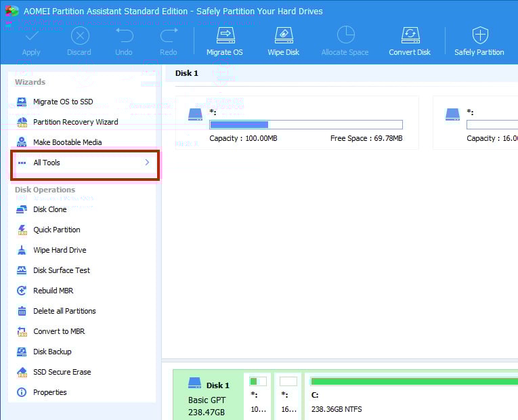Click the C: partition green usage bar
Image resolution: width=518 pixels, height=420 pixels.
[x=414, y=381]
